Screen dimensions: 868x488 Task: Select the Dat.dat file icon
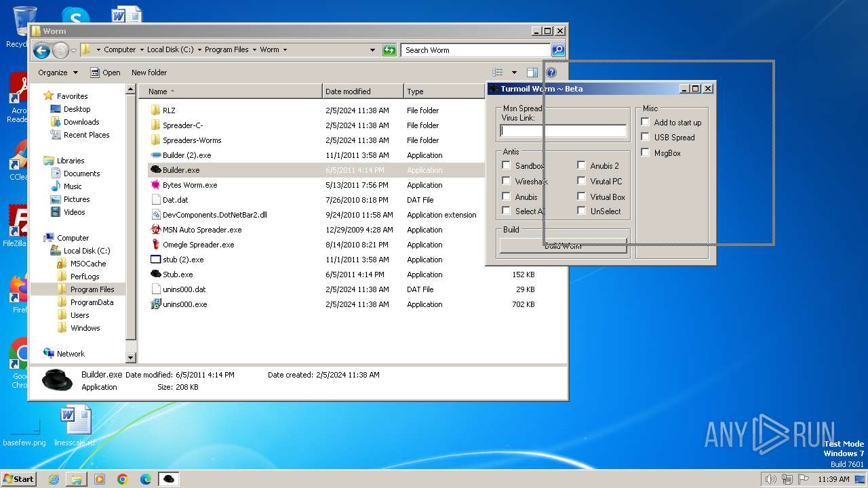point(155,200)
